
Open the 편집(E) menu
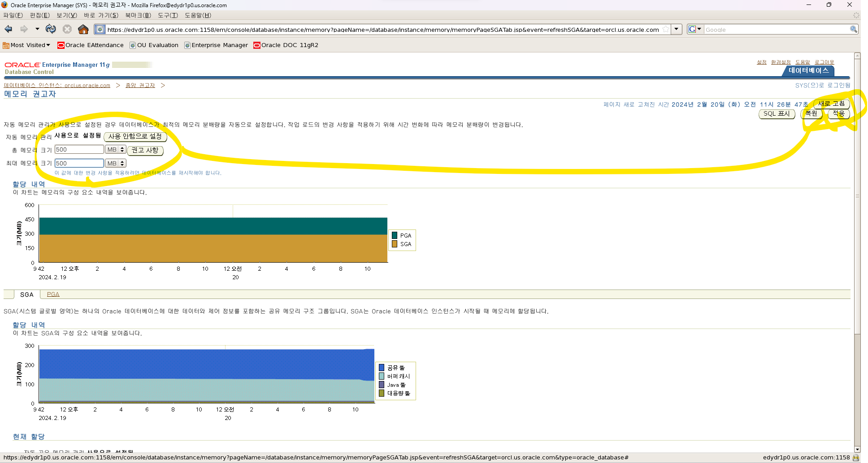40,15
